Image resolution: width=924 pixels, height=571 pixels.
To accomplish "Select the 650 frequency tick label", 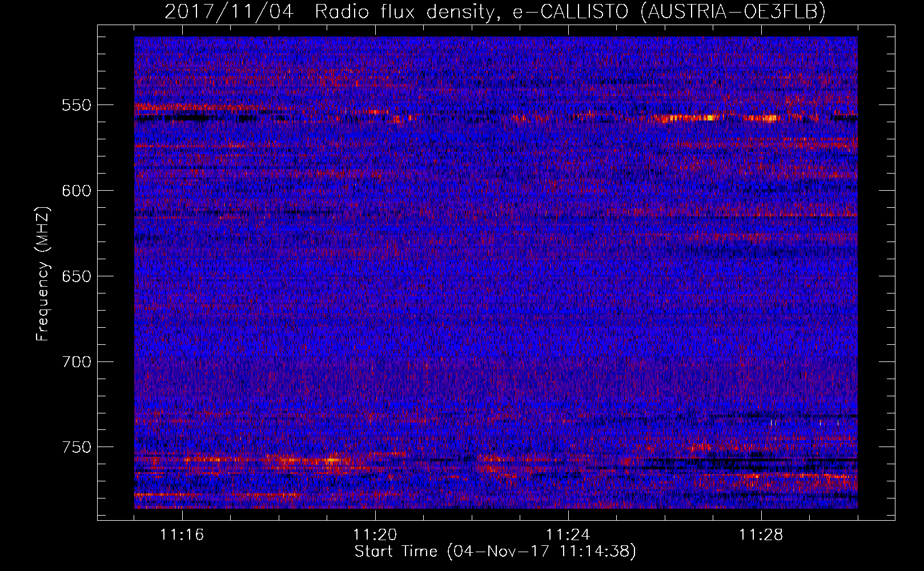I will coord(77,276).
